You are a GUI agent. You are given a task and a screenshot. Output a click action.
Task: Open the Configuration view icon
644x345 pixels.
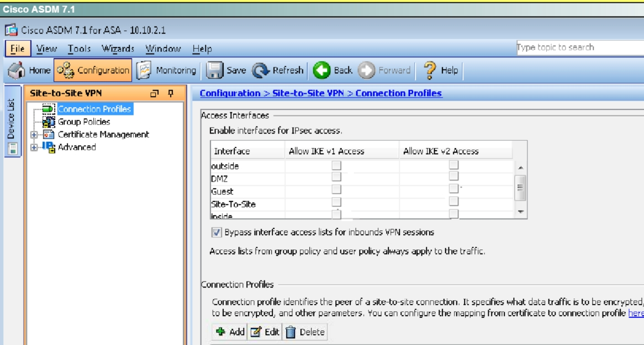coord(65,70)
